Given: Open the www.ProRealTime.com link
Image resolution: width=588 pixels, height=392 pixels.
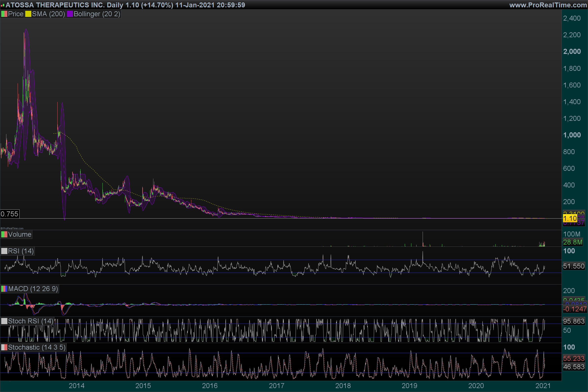Looking at the screenshot, I should pos(548,5).
